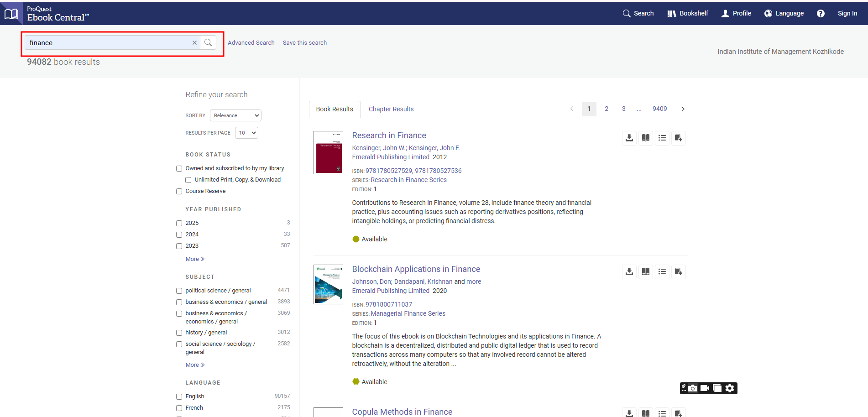Clear the finance search text with X
The image size is (868, 417).
[194, 42]
